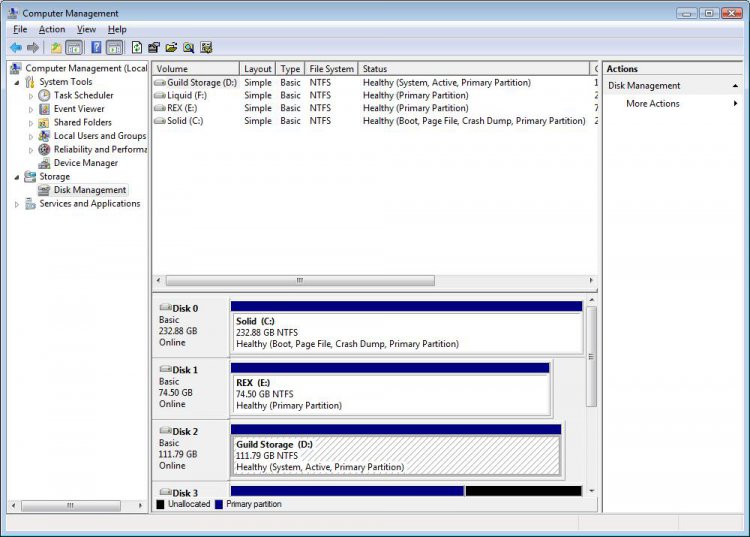Screen dimensions: 750x537
Task: Expand Services and Applications arrow
Action: tap(17, 204)
